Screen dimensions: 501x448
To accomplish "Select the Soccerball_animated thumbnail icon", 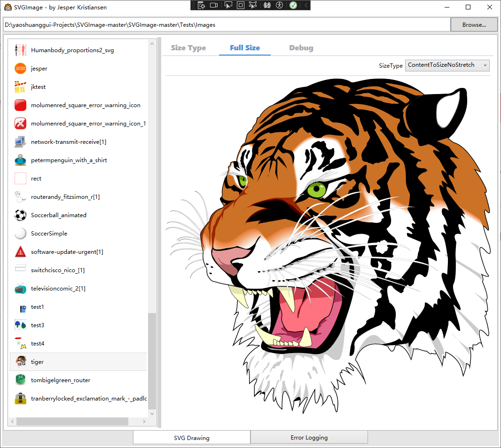I will pyautogui.click(x=20, y=215).
